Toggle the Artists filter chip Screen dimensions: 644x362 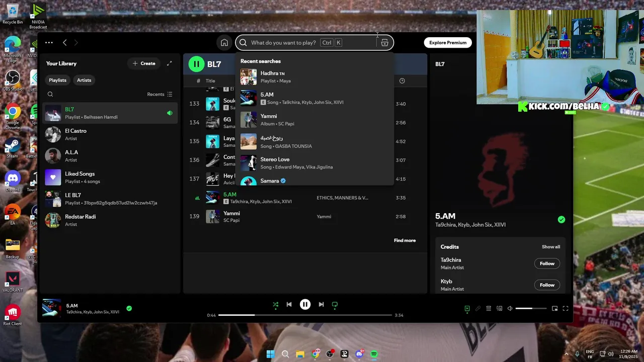pyautogui.click(x=84, y=80)
